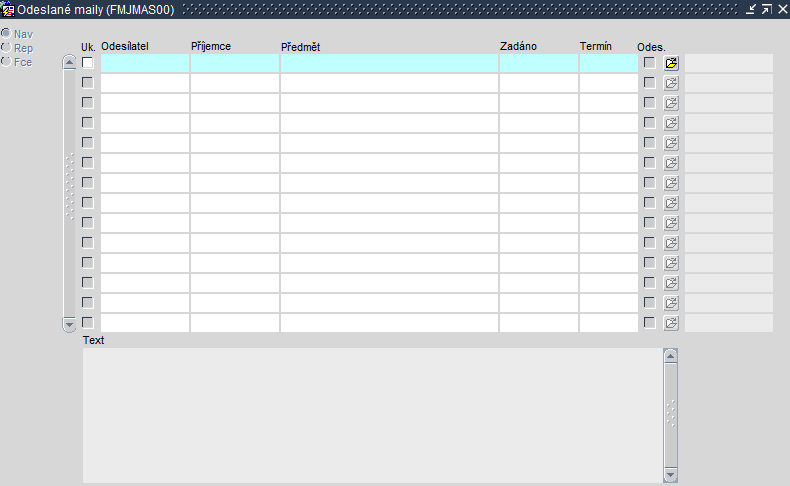This screenshot has height=486, width=790.
Task: Select the Rep radio button
Action: coord(6,47)
